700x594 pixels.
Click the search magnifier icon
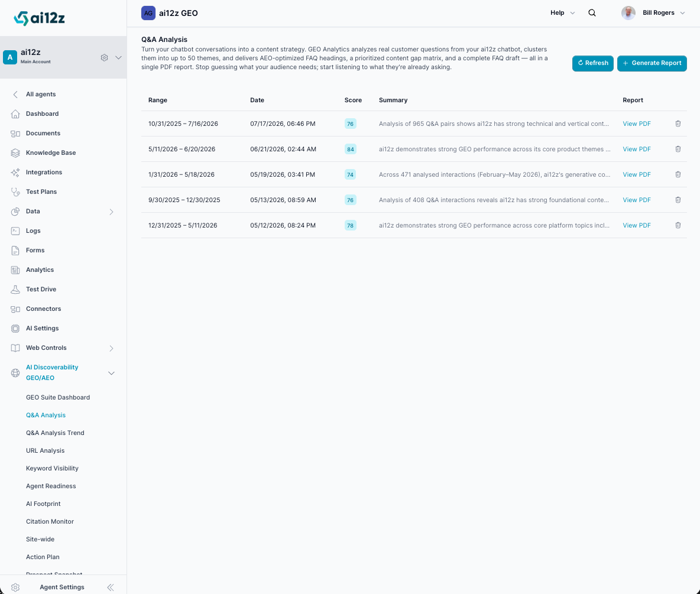(x=592, y=13)
